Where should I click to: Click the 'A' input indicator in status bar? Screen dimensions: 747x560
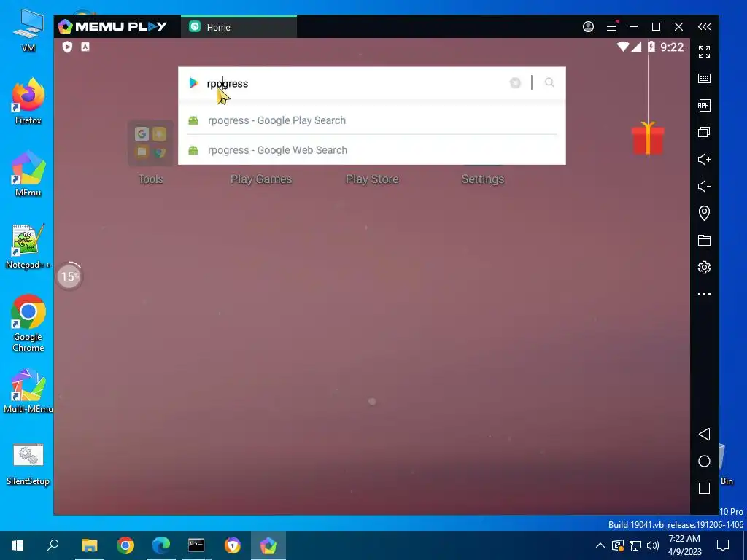tap(85, 47)
